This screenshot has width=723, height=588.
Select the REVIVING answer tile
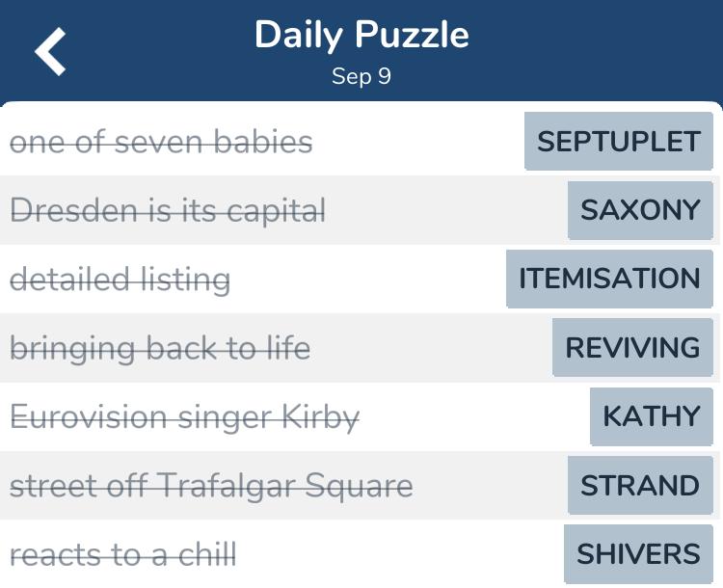click(632, 347)
